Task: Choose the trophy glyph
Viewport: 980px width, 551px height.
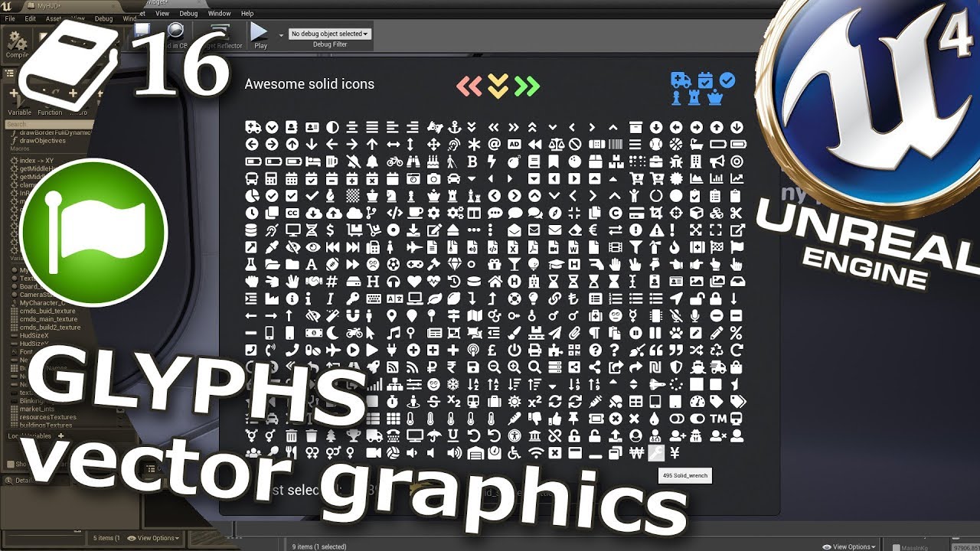Action: pyautogui.click(x=354, y=436)
